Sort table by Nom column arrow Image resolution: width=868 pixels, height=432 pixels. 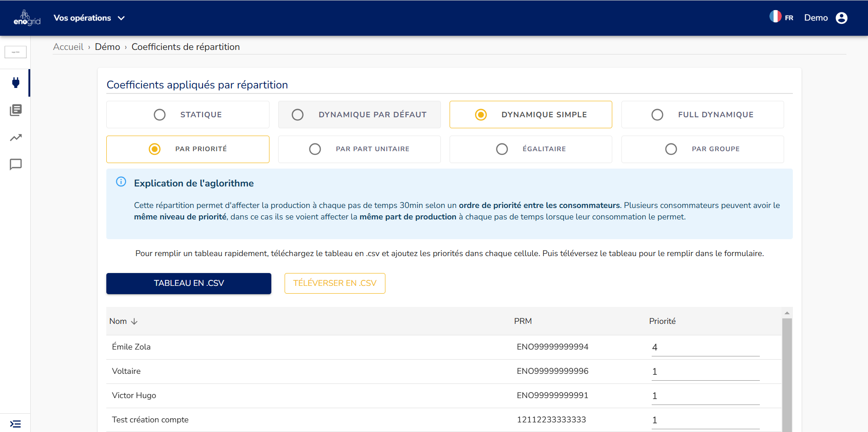click(134, 322)
